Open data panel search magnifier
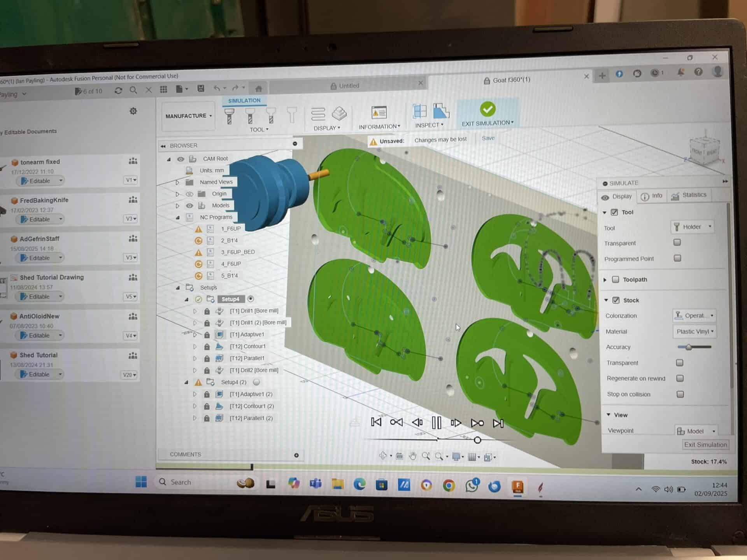747x560 pixels. click(133, 90)
